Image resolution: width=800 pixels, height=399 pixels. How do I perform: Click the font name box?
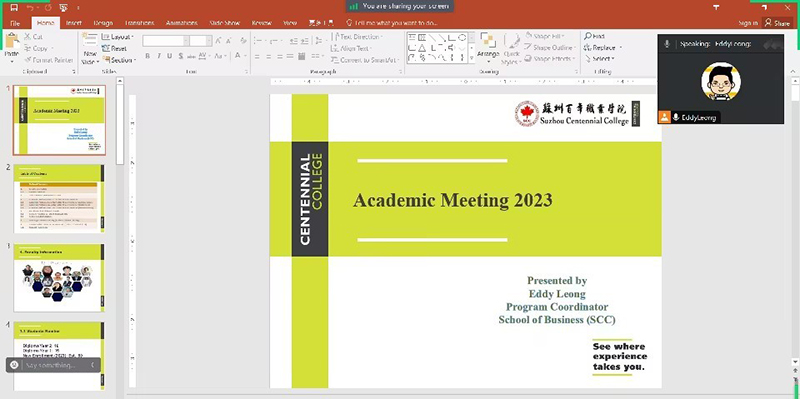pyautogui.click(x=163, y=41)
